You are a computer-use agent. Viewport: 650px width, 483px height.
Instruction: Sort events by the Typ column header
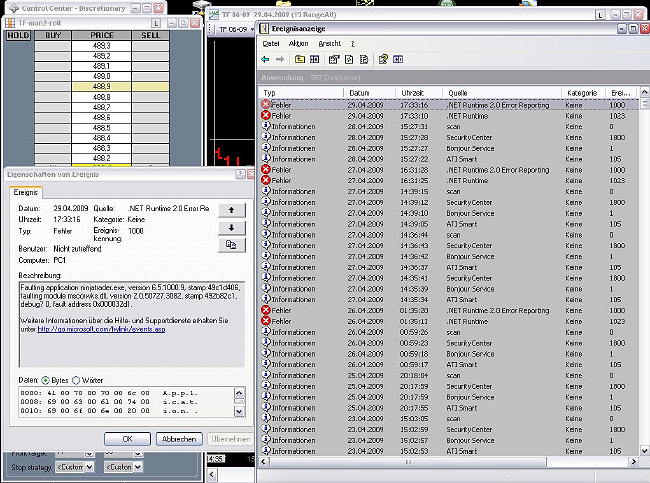coord(301,93)
